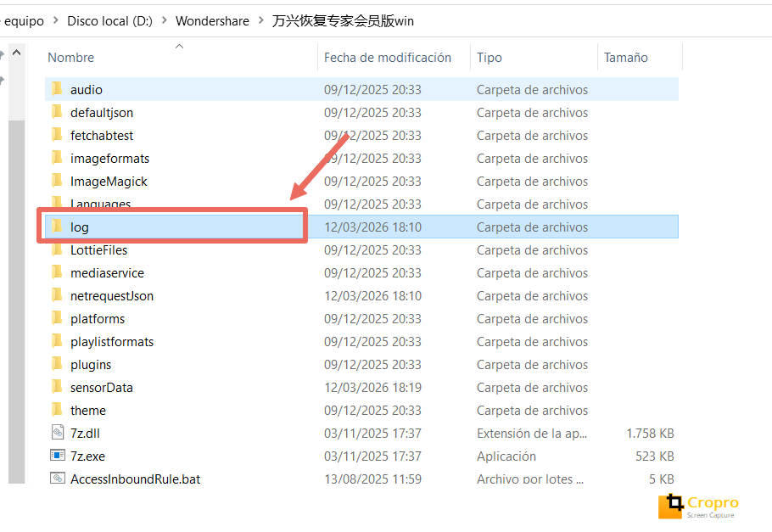The height and width of the screenshot is (532, 772).
Task: Select the log folder icon
Action: pos(57,227)
